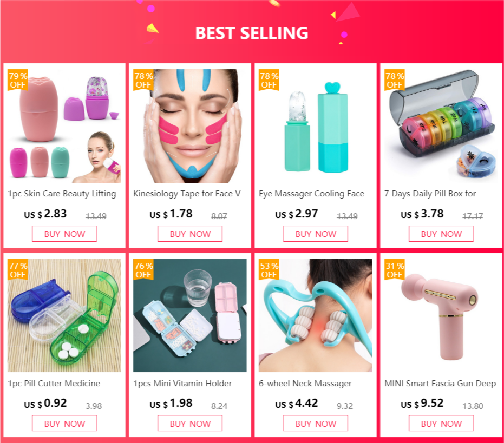
Task: Click the 31% OFF badge on Fascia Gun
Action: coord(395,270)
